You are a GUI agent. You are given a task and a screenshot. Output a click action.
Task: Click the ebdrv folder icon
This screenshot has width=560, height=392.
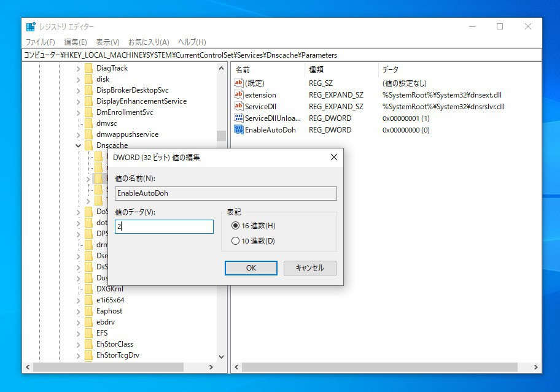coord(89,322)
